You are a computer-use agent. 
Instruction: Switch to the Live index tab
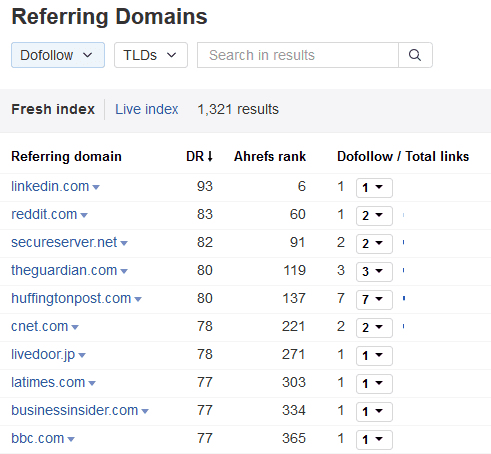(147, 109)
